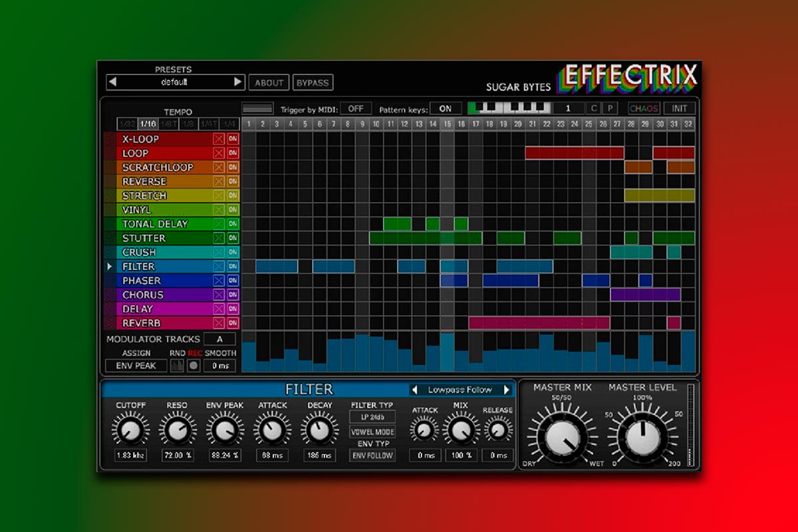Select previous filter preset left of Lowpass Follow
Image resolution: width=798 pixels, height=532 pixels.
pyautogui.click(x=416, y=390)
